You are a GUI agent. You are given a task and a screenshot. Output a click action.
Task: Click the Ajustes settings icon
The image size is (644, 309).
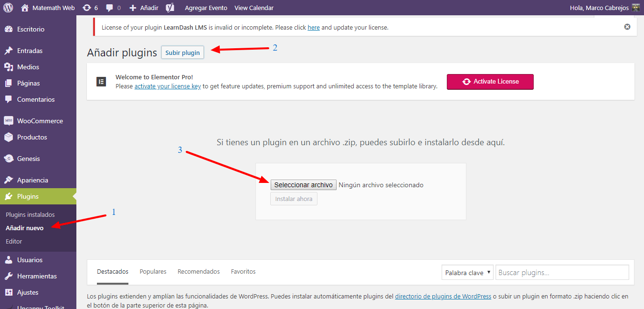tap(9, 292)
